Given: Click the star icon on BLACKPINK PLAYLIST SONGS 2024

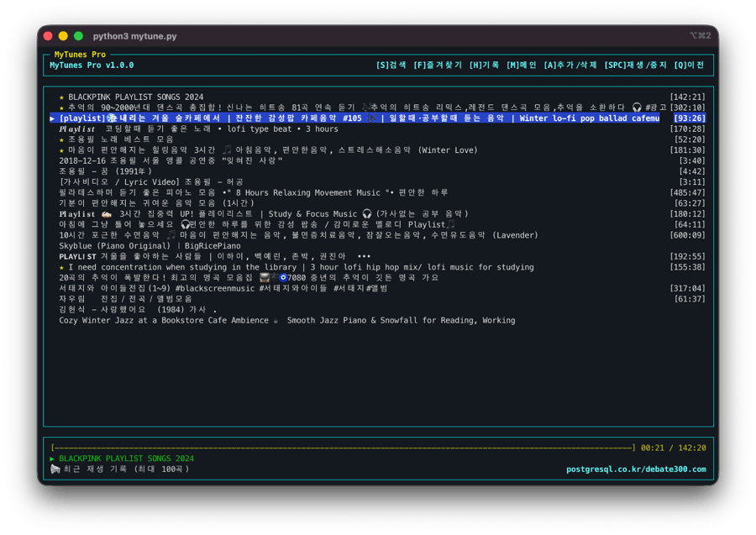Looking at the screenshot, I should click(x=60, y=96).
